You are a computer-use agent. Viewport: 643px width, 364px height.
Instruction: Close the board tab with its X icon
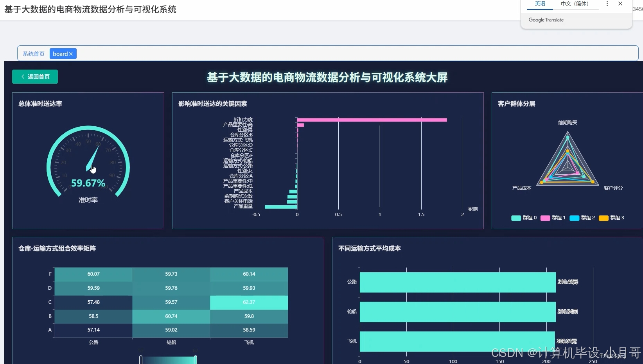click(x=71, y=54)
